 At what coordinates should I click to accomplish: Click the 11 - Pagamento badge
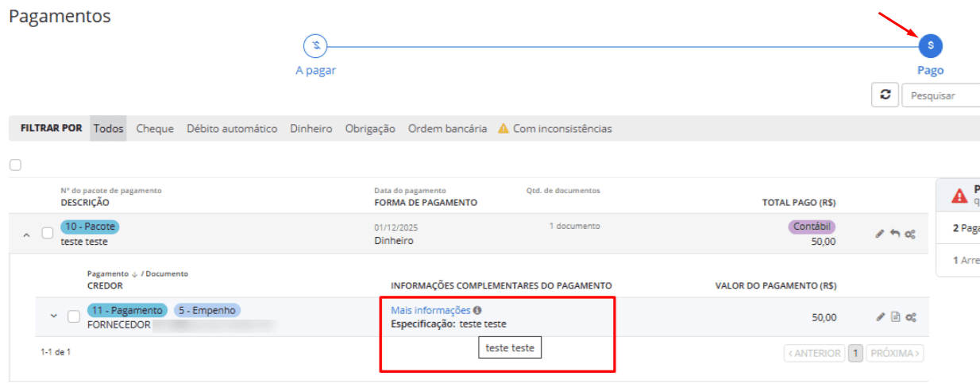tap(127, 310)
